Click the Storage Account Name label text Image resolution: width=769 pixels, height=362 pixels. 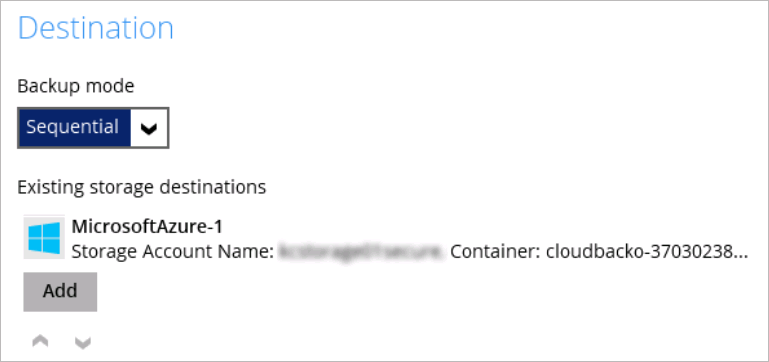(173, 252)
